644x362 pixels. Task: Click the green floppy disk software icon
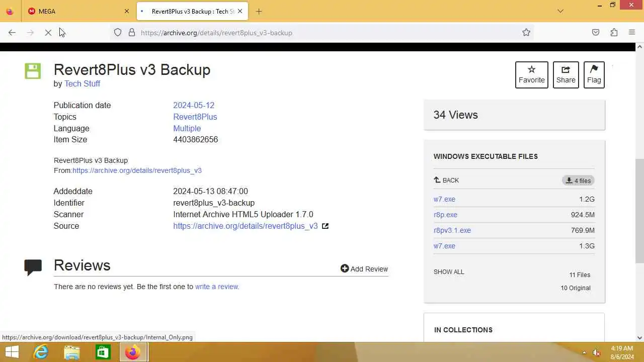[33, 71]
